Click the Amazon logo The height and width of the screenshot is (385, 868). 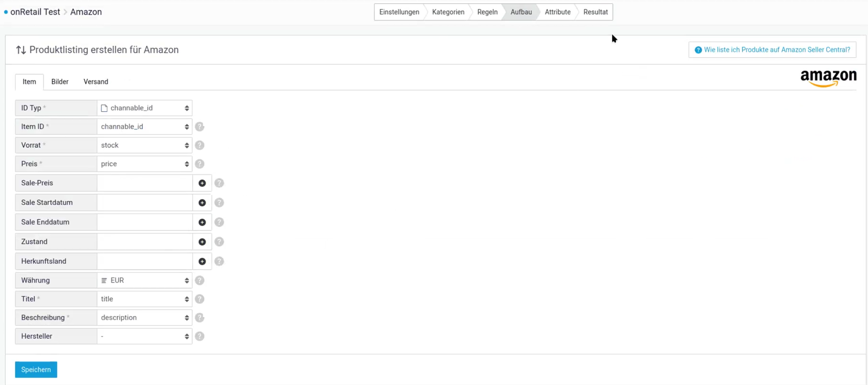tap(828, 78)
